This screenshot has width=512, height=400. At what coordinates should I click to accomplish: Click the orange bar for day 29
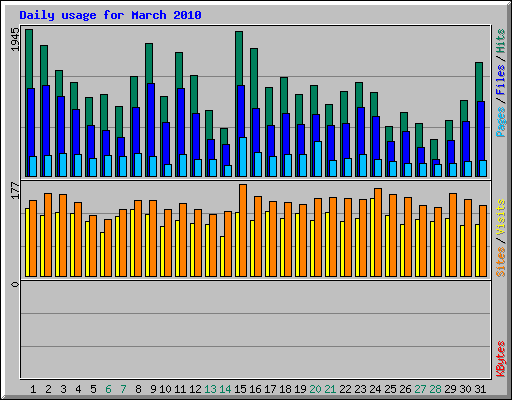point(453,235)
